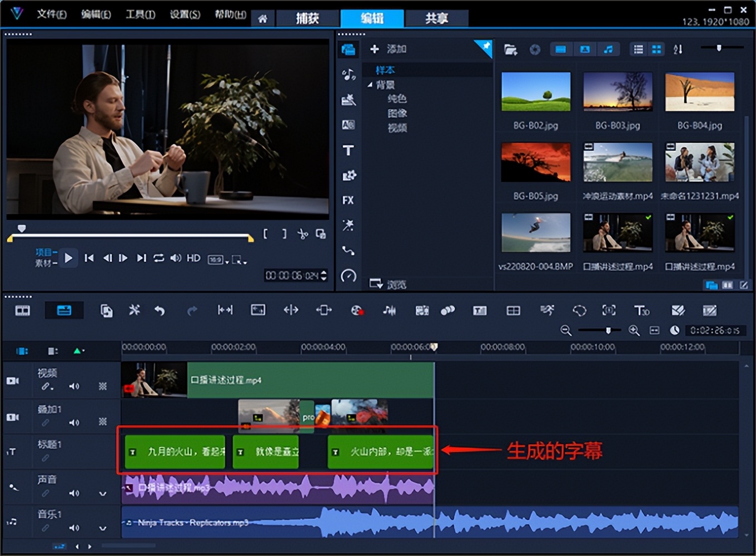756x556 pixels.
Task: Open the FX filter library
Action: (x=348, y=200)
